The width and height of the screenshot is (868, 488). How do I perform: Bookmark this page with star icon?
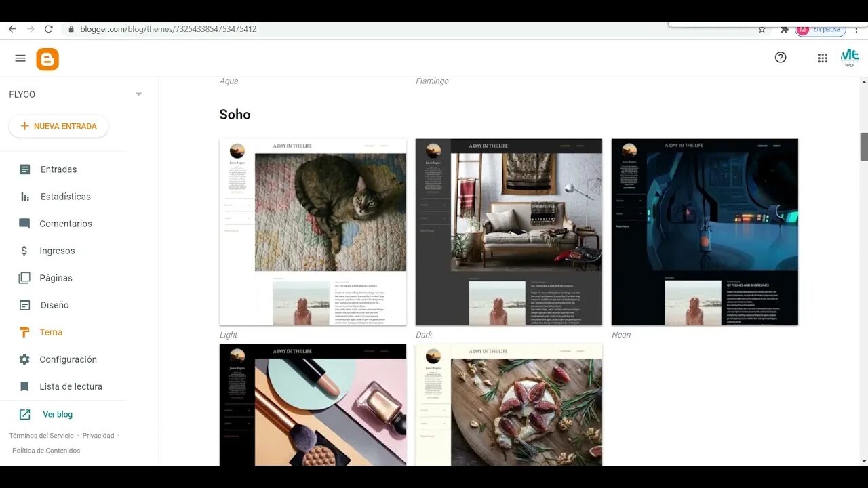pyautogui.click(x=762, y=30)
